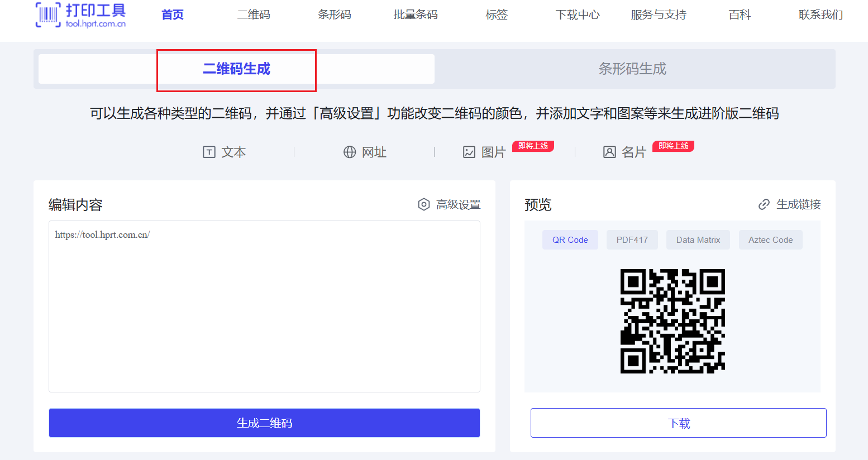Screen dimensions: 868x460
Task: Open the 批量条码 nav item
Action: 416,15
